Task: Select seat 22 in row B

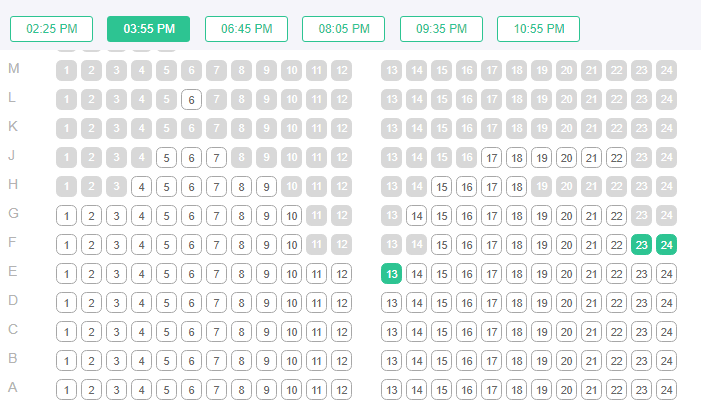Action: point(617,361)
